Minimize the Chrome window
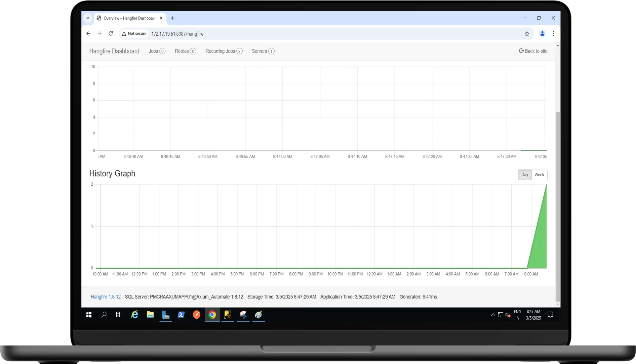The width and height of the screenshot is (636, 364). coord(525,18)
